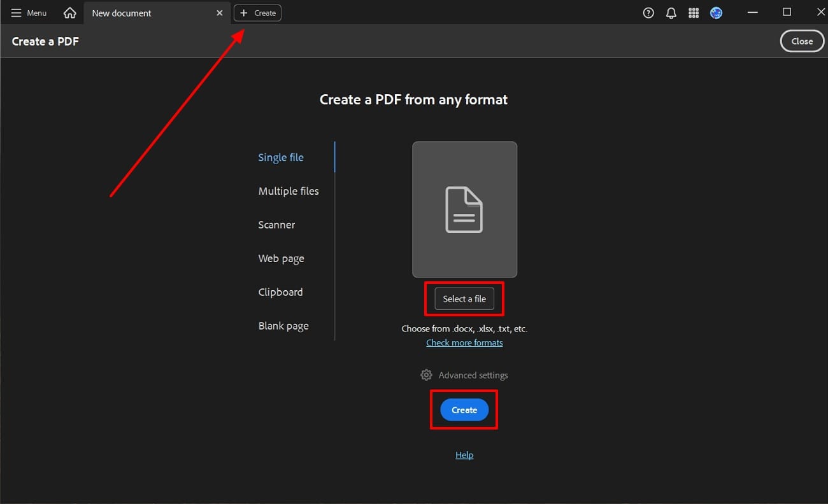Image resolution: width=828 pixels, height=504 pixels.
Task: Open the Check more formats link
Action: click(x=464, y=342)
